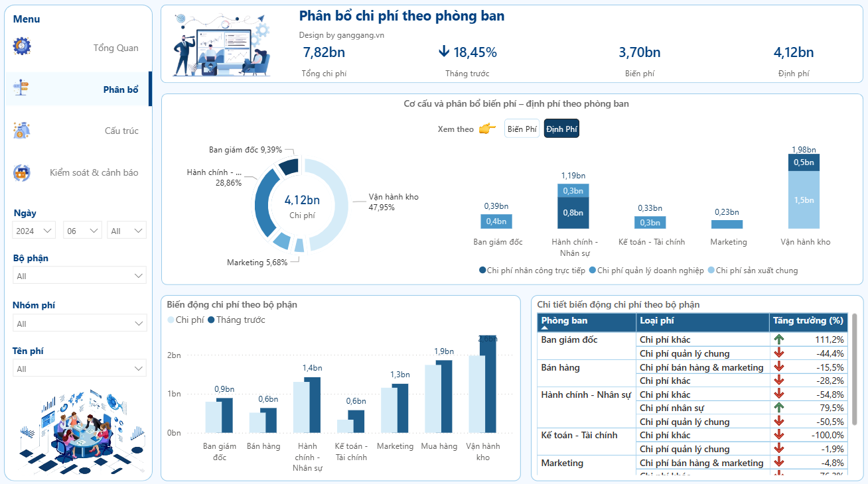868x484 pixels.
Task: Click the Cấu trúc money bag icon
Action: [21, 131]
